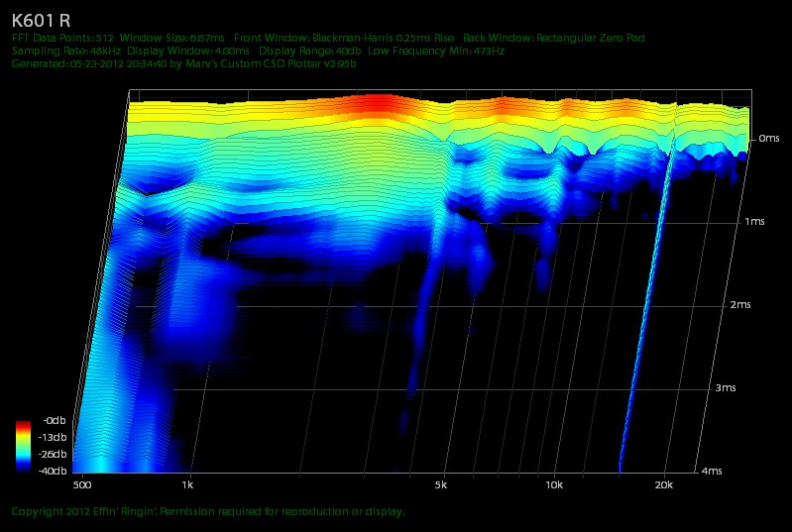Click the 1ms time axis label

coord(754,222)
